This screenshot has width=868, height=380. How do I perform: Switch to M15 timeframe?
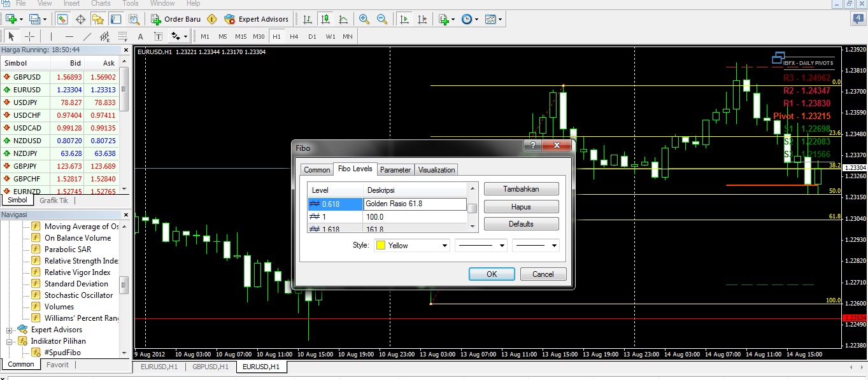click(241, 36)
